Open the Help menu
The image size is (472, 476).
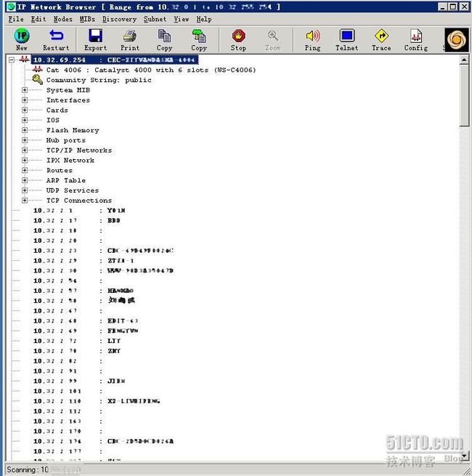(204, 19)
